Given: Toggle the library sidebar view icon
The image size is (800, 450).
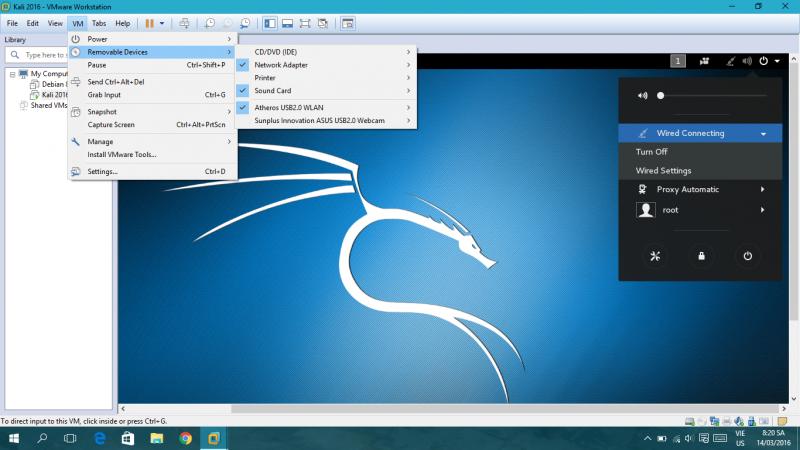Looking at the screenshot, I should point(270,23).
